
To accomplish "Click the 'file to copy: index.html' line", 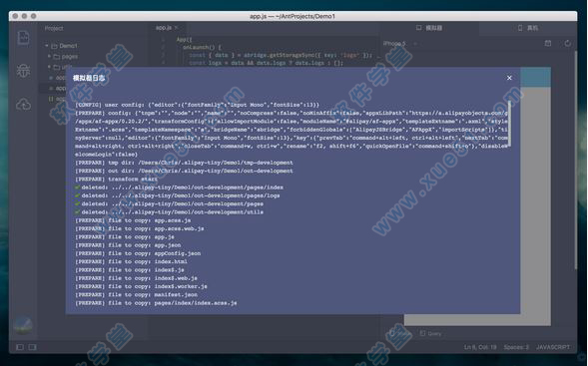I will 131,261.
